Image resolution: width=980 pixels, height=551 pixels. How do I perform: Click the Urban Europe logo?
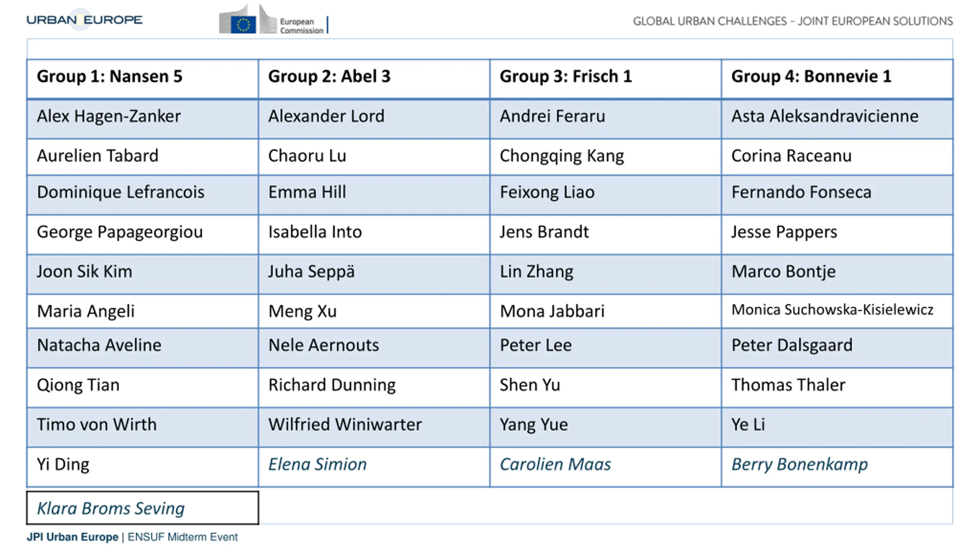tap(84, 20)
